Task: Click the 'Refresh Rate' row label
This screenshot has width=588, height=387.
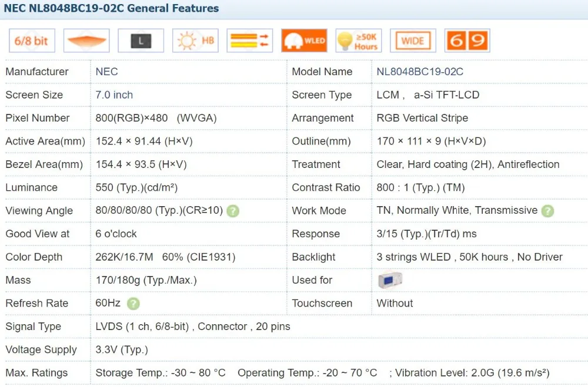Action: pyautogui.click(x=36, y=304)
